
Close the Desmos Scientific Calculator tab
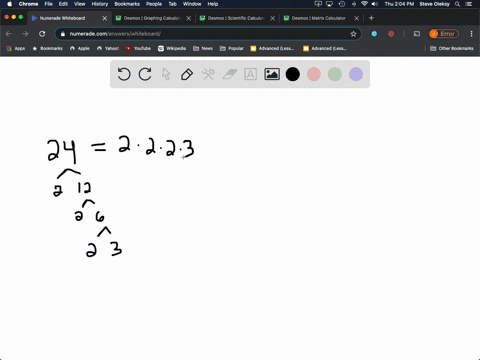coord(273,18)
